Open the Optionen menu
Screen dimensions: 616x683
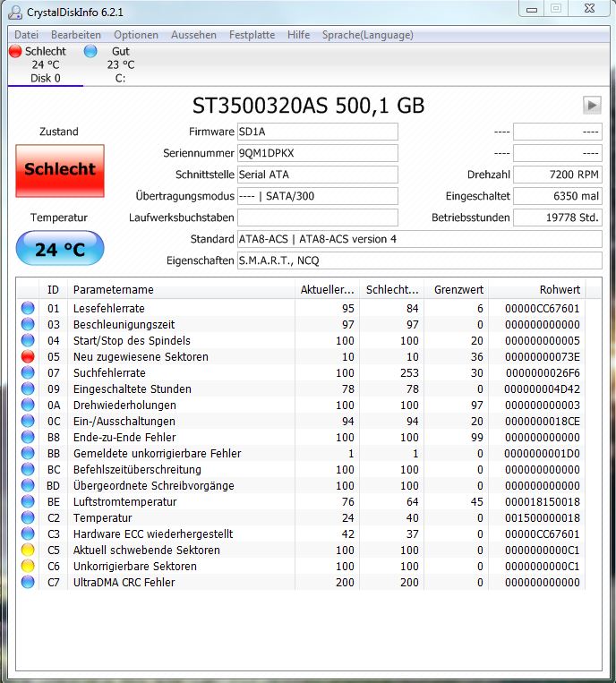click(136, 35)
